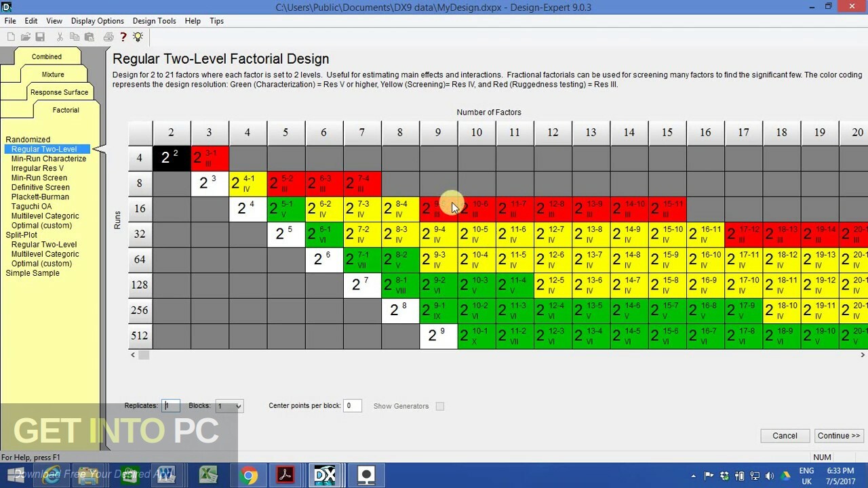Select the white 2^3 full factorial cell
The image size is (868, 488).
point(210,183)
